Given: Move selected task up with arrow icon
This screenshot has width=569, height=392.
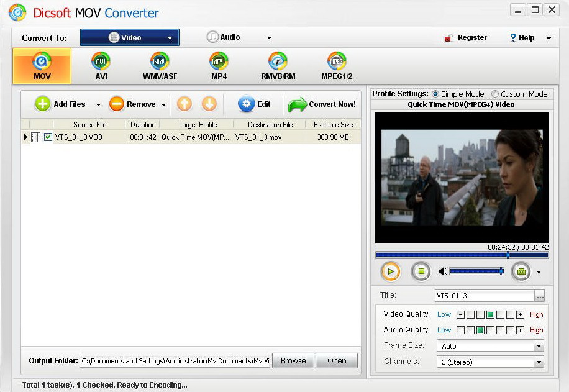Looking at the screenshot, I should (184, 104).
